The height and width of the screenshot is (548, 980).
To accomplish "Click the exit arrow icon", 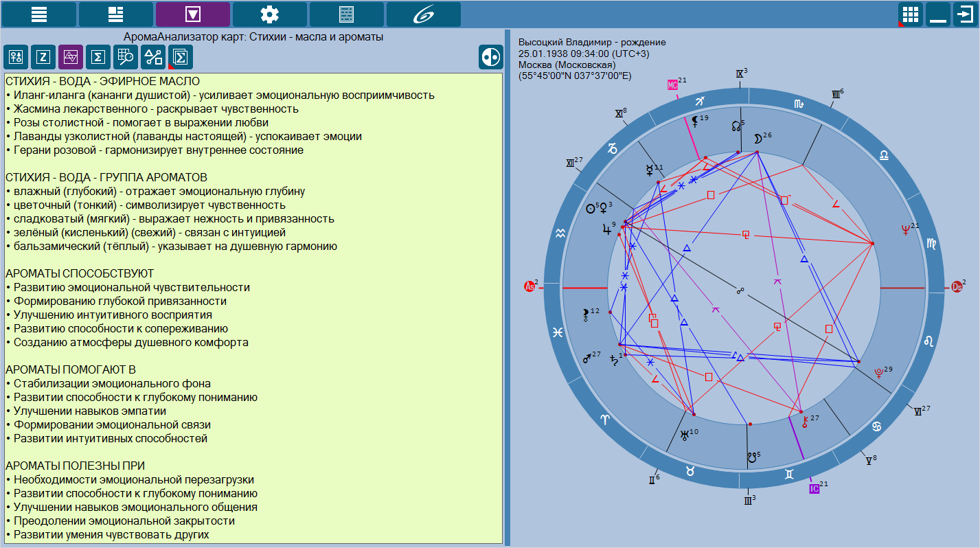I will (965, 14).
